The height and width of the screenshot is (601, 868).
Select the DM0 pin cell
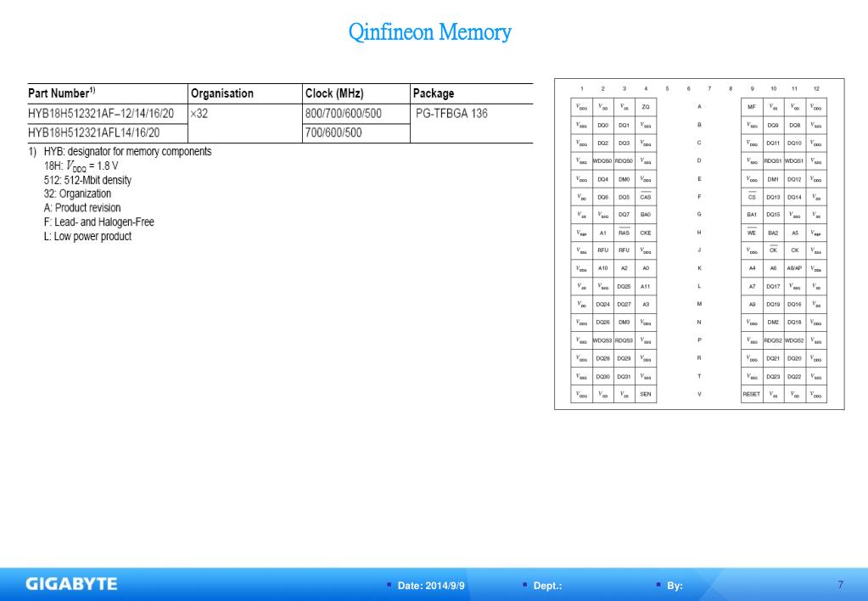click(x=624, y=179)
